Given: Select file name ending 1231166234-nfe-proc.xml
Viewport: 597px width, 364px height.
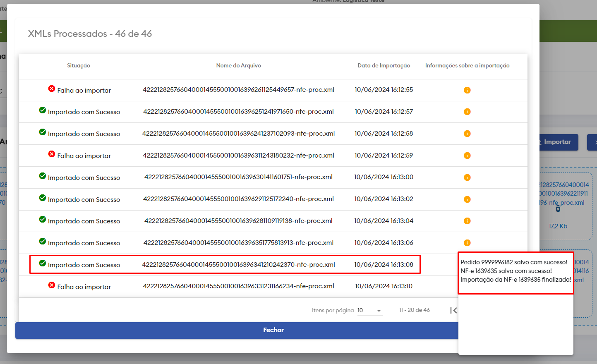Looking at the screenshot, I should [x=238, y=286].
